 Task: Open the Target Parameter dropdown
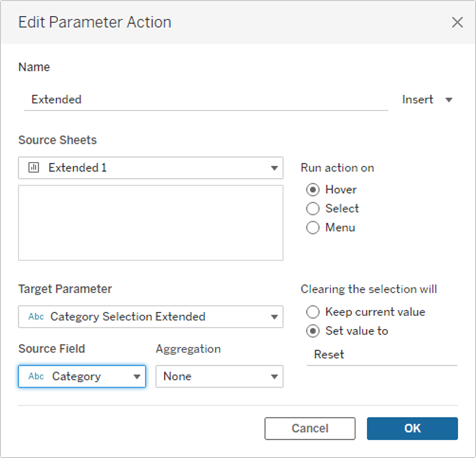(x=274, y=317)
